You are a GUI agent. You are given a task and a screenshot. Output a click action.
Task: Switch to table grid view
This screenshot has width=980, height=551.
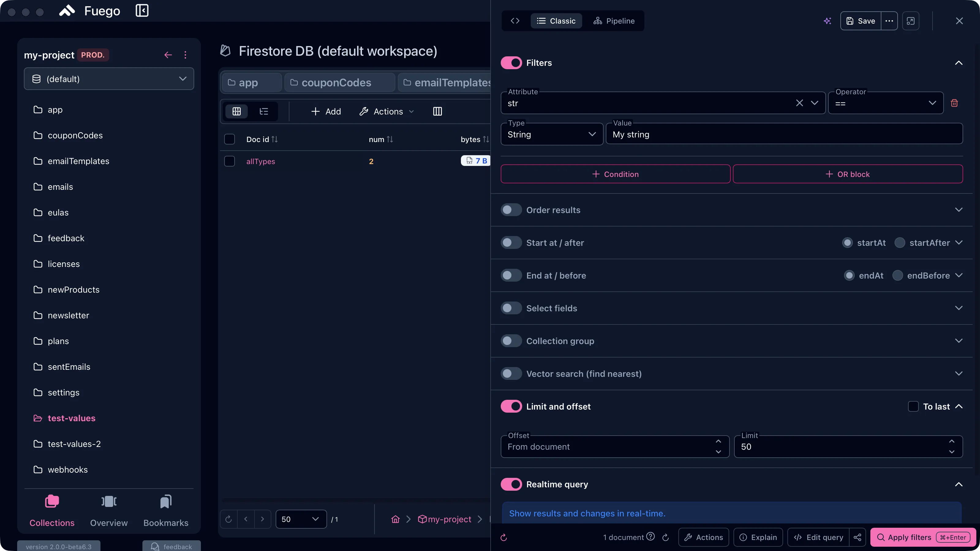tap(237, 111)
